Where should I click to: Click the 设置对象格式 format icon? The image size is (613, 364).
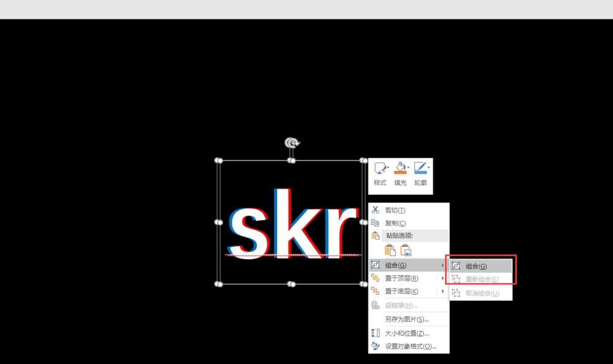(x=376, y=347)
